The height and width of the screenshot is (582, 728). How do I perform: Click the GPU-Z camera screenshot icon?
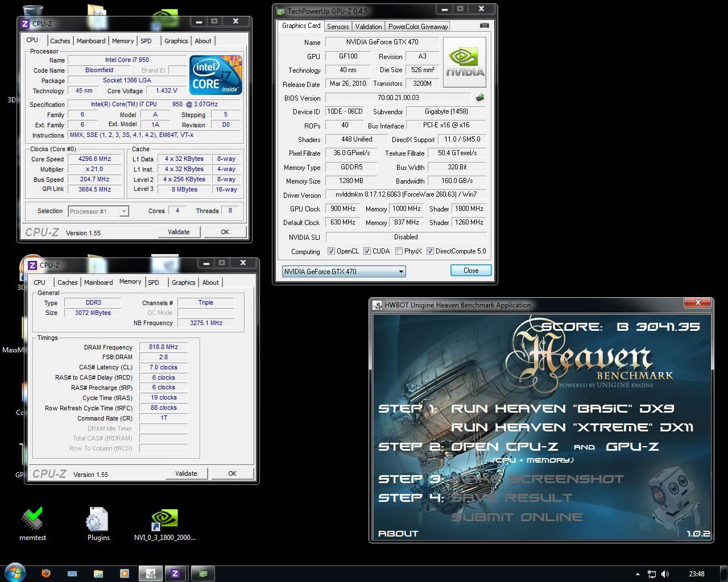pyautogui.click(x=484, y=26)
